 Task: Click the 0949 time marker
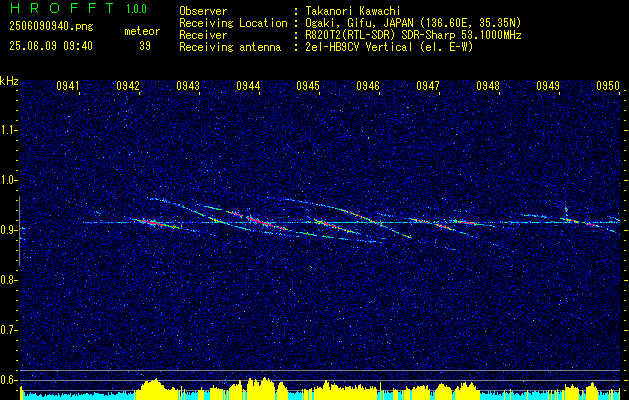(548, 86)
